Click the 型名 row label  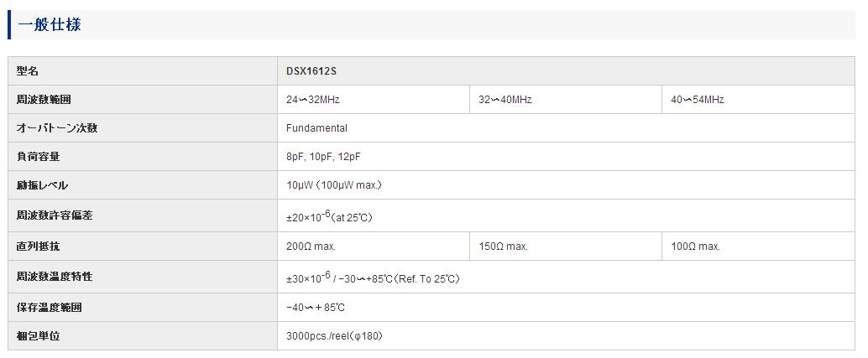[28, 71]
